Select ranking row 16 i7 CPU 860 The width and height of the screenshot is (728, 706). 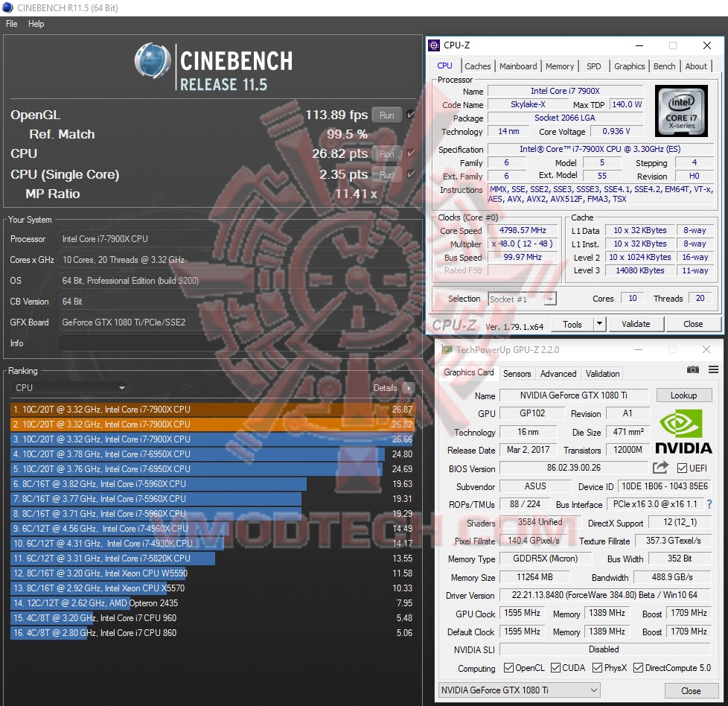[213, 632]
